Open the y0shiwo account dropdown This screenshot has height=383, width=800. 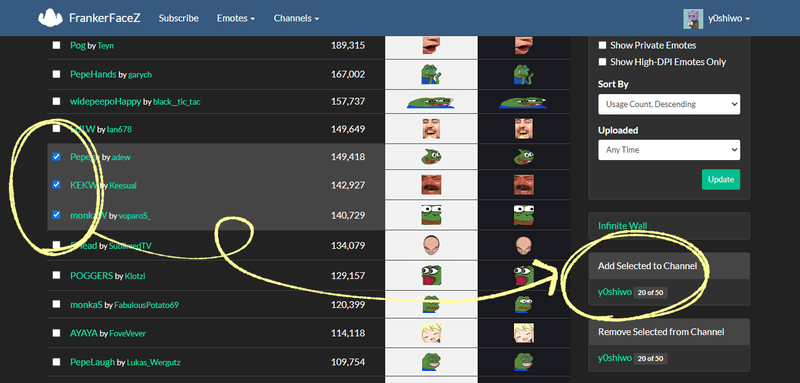729,18
